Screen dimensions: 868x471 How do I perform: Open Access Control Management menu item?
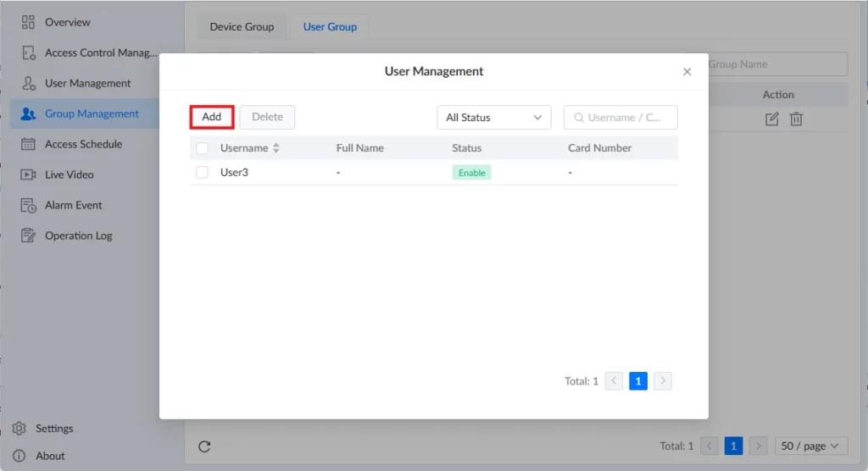(x=101, y=53)
